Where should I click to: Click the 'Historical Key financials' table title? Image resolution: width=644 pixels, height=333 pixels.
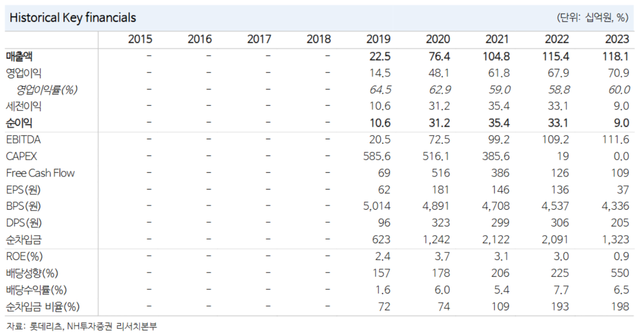pyautogui.click(x=72, y=18)
